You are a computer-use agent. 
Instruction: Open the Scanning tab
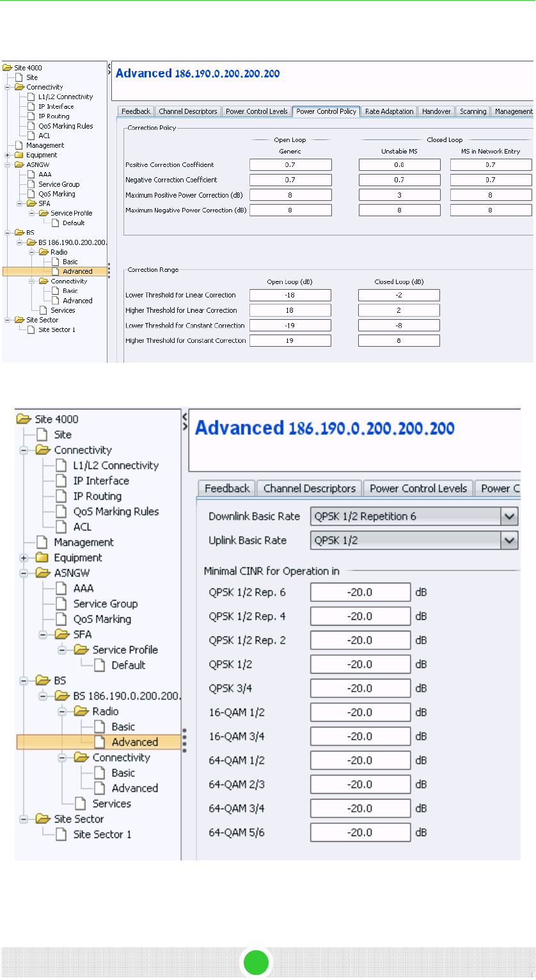coord(473,111)
